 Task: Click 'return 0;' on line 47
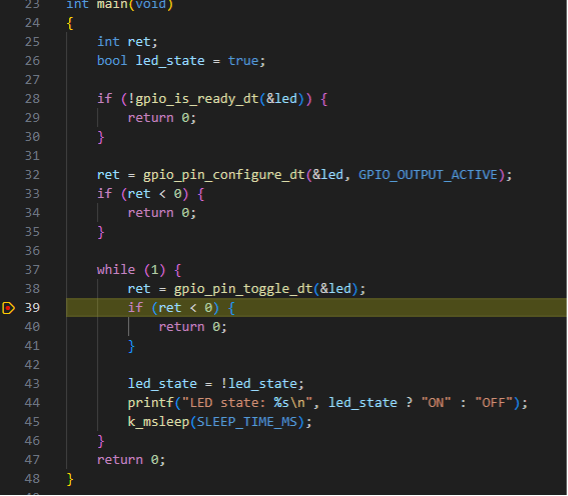point(131,460)
